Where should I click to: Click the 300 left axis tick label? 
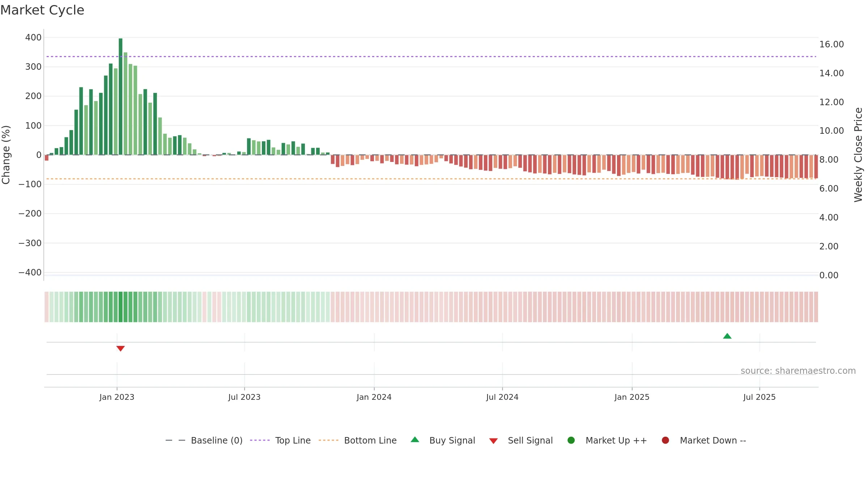(33, 67)
